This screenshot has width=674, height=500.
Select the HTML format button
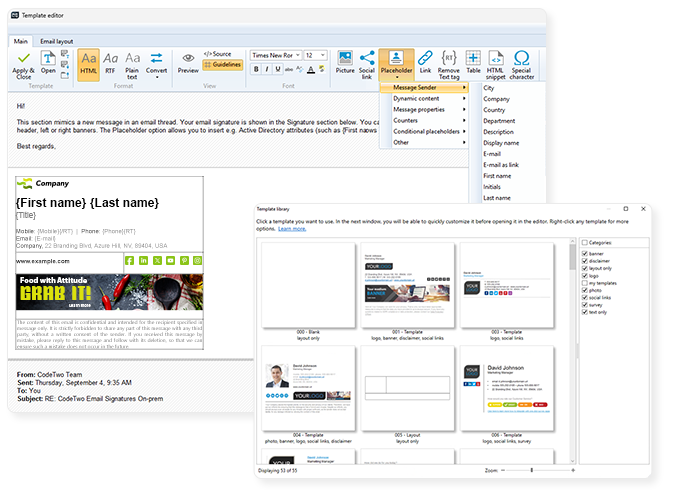pos(89,63)
